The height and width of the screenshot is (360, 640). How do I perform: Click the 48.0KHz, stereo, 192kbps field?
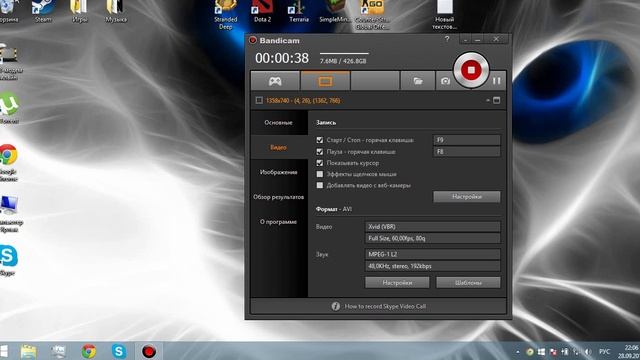[x=433, y=266]
